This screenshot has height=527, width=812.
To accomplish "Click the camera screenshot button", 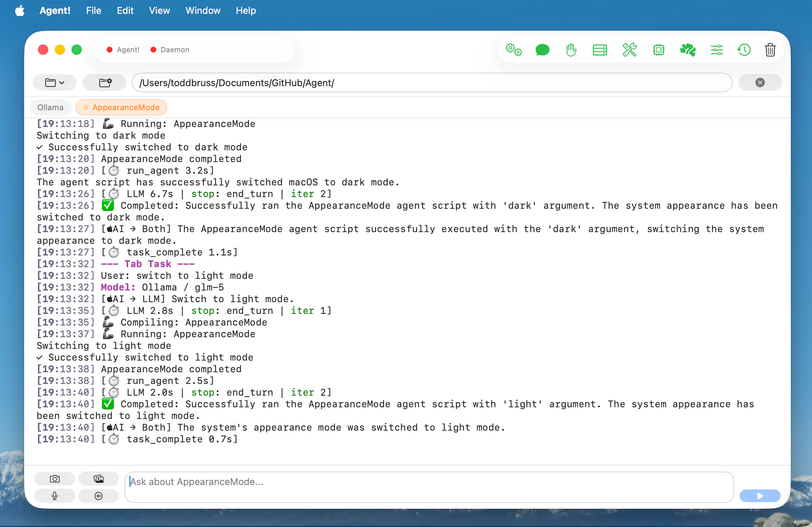I will tap(55, 479).
